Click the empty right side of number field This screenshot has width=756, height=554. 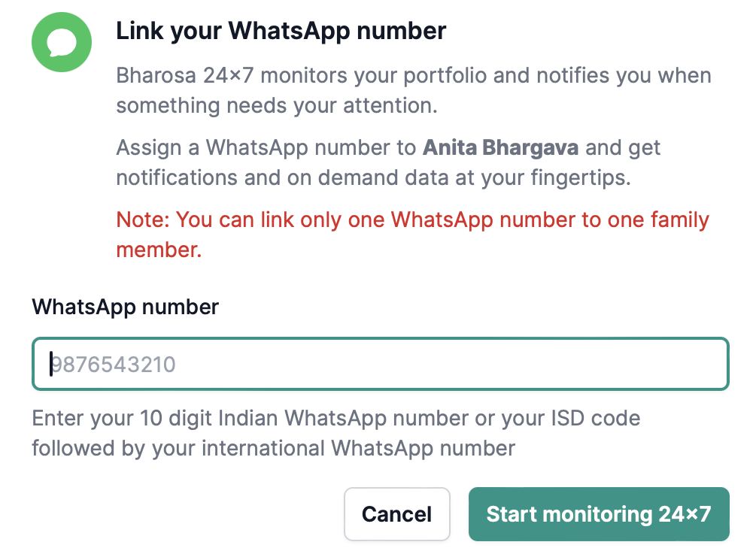pyautogui.click(x=530, y=364)
